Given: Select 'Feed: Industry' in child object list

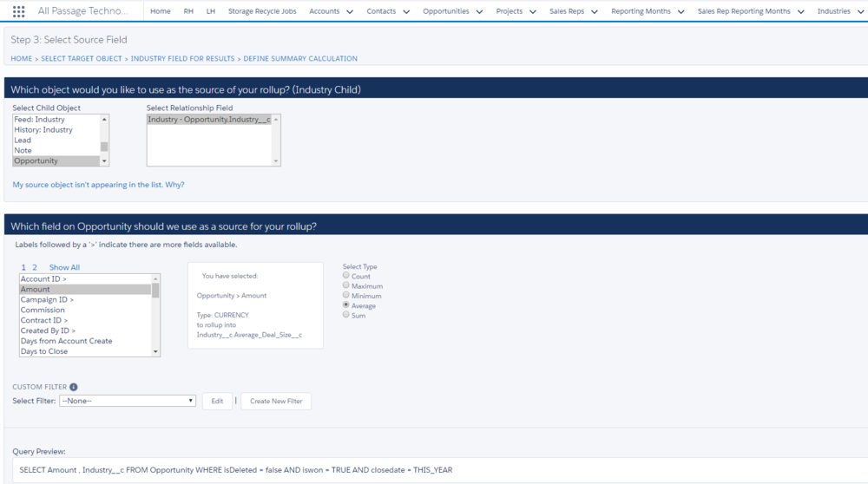Looking at the screenshot, I should coord(56,120).
